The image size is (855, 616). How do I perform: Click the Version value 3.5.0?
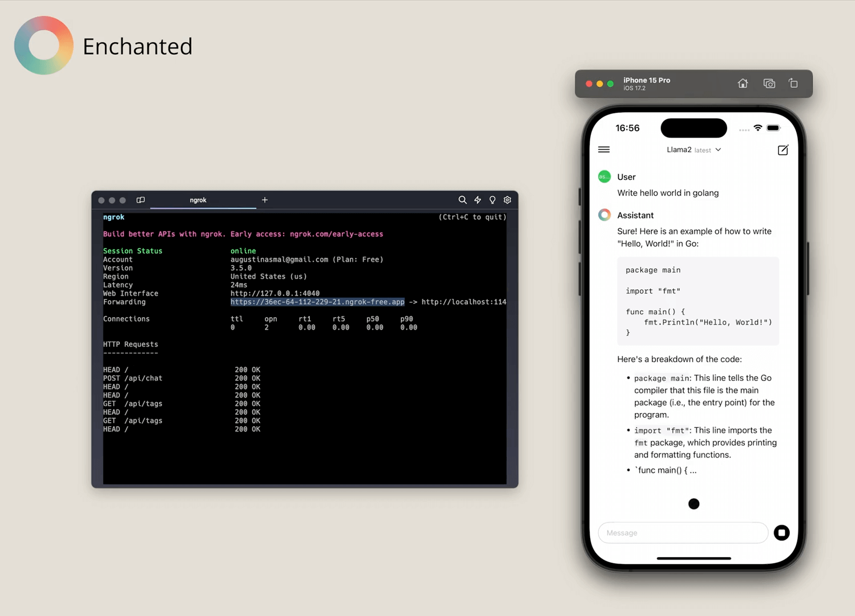[241, 268]
